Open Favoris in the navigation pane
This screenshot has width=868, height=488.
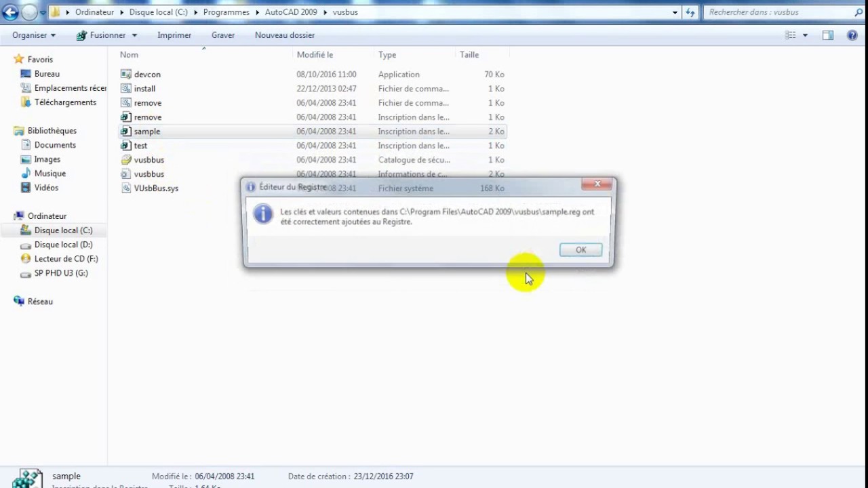40,60
